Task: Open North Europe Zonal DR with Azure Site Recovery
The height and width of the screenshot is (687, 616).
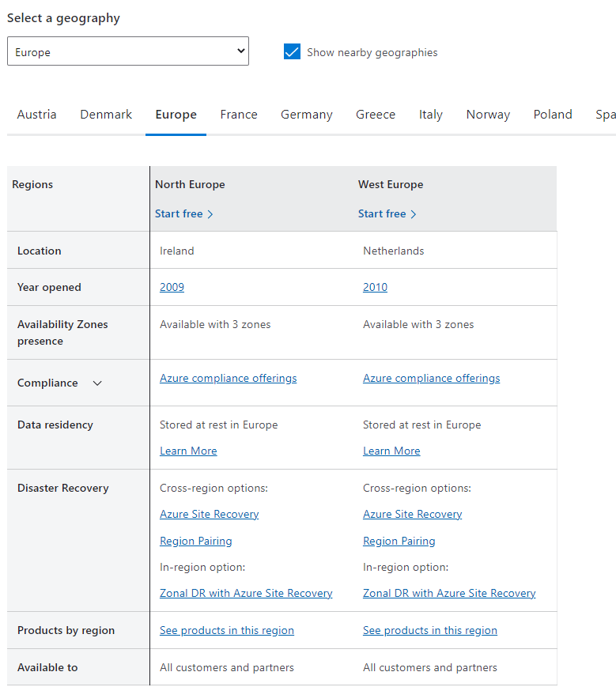Action: point(246,593)
